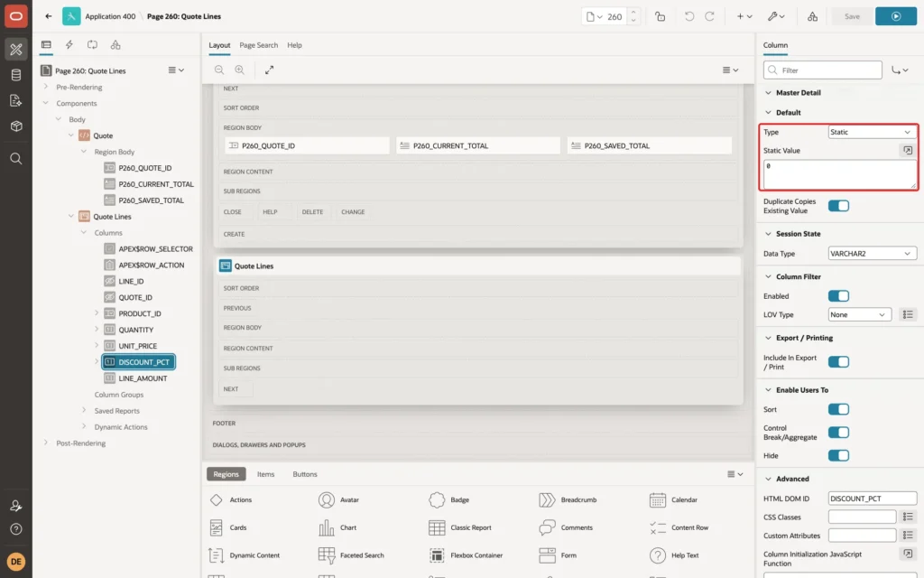Open the Help tab in center pane
The image size is (924, 578).
click(295, 45)
